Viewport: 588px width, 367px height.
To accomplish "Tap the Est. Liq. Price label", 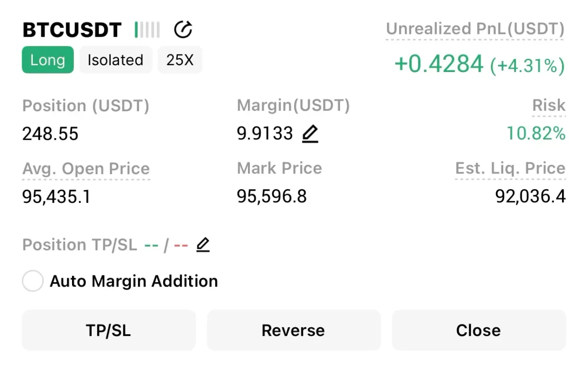I will 510,169.
